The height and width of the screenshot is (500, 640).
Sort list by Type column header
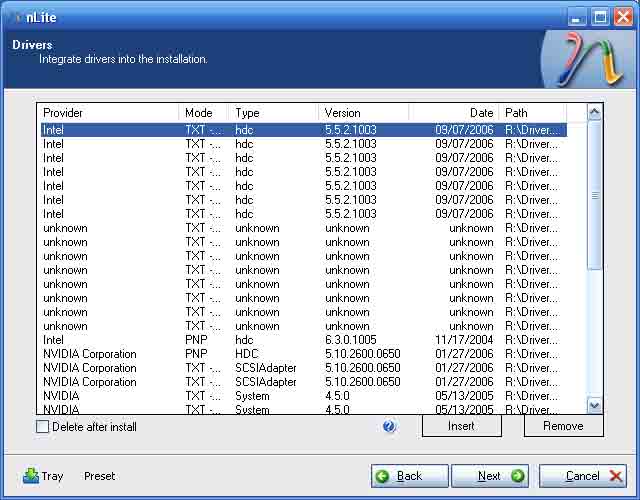pos(273,113)
